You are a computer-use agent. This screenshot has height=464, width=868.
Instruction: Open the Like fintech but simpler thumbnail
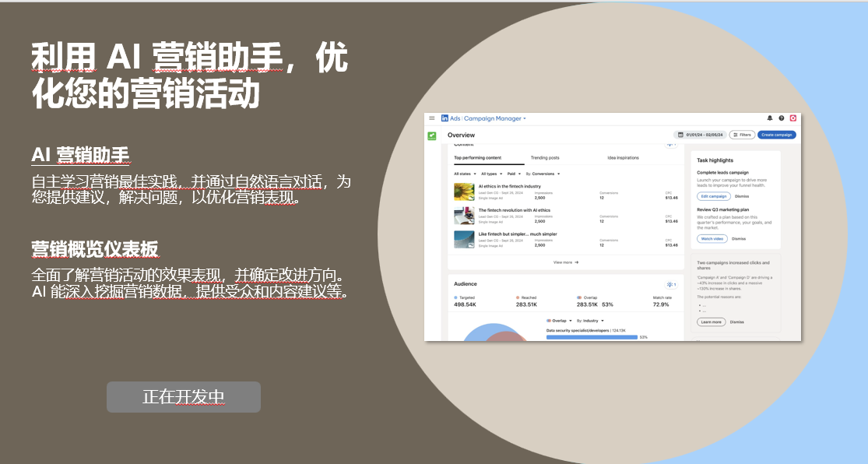point(464,239)
